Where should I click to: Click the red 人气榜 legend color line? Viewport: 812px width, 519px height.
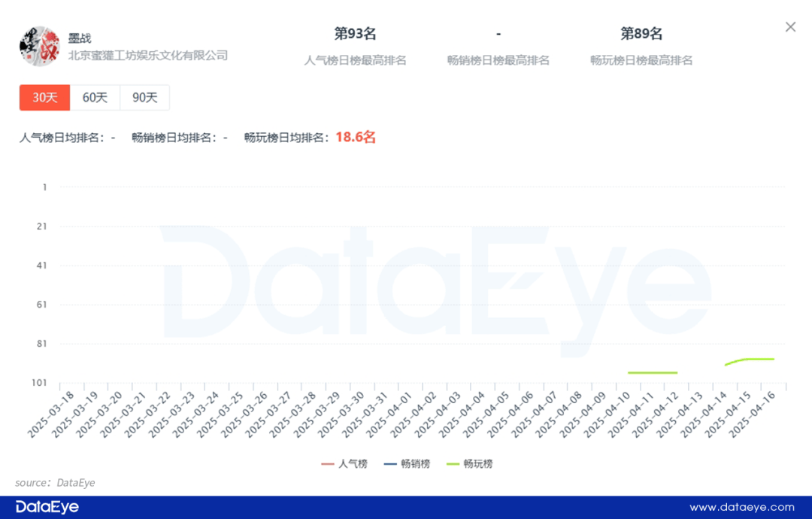point(327,464)
